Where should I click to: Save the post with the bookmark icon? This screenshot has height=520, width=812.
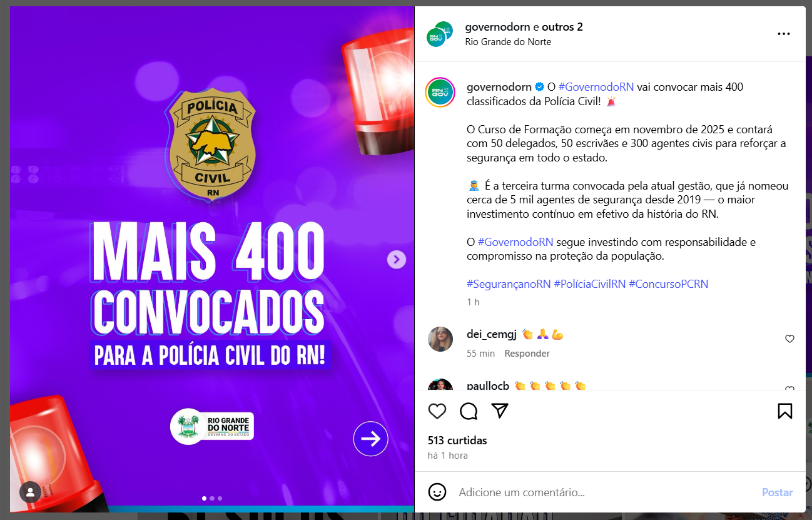pos(784,411)
